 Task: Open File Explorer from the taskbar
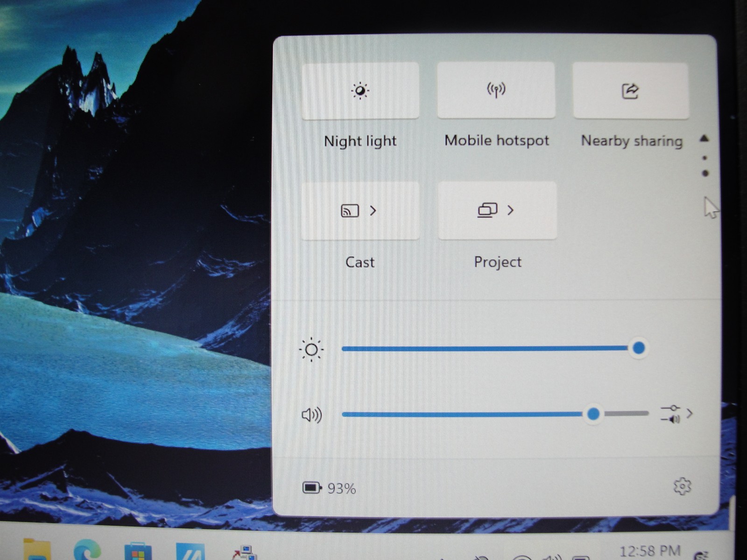tap(37, 550)
